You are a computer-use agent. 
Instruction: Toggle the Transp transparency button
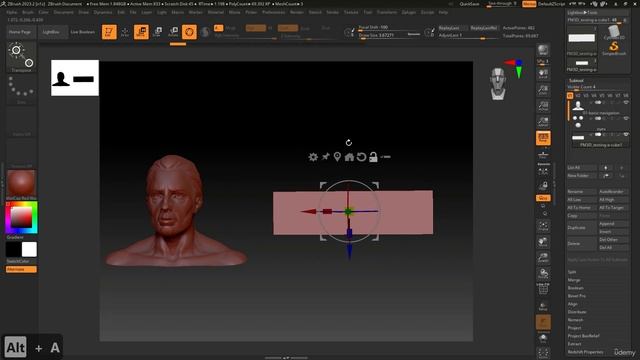tap(543, 306)
